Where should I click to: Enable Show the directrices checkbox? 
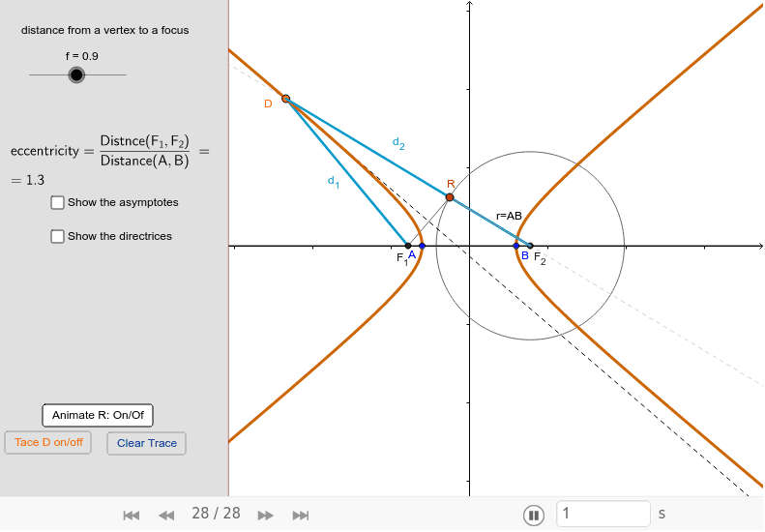(x=58, y=236)
